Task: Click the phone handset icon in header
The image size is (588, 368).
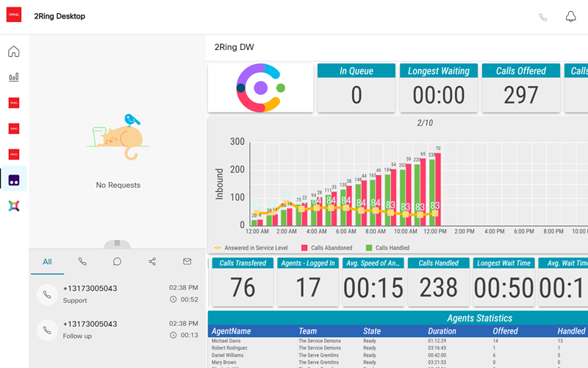Action: [x=542, y=17]
